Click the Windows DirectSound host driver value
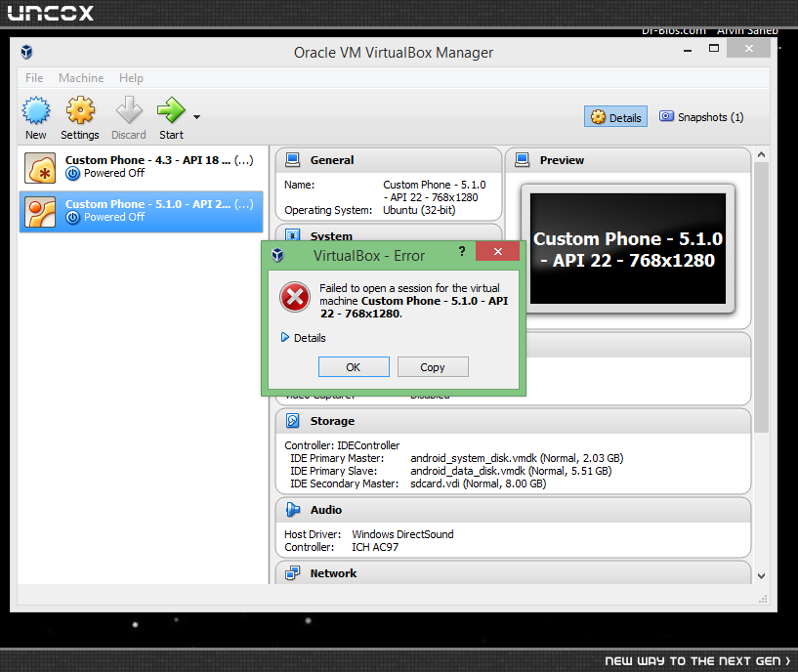The width and height of the screenshot is (798, 672). (402, 534)
